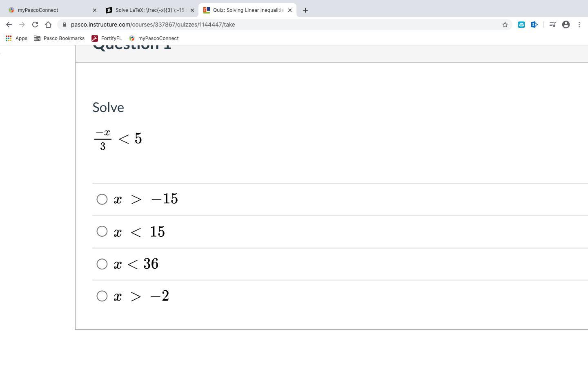The height and width of the screenshot is (368, 588).
Task: Open the Apps grid shortcut
Action: 16,38
